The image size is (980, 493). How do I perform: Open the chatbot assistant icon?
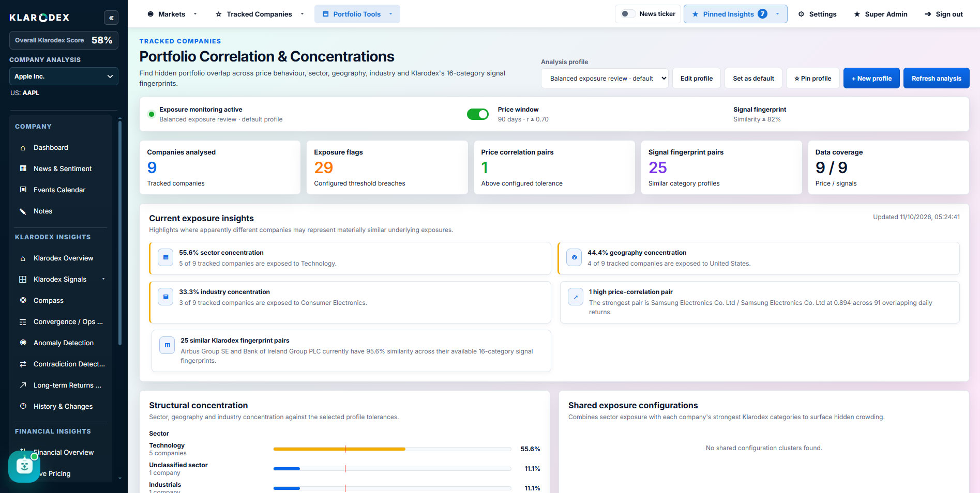[24, 466]
